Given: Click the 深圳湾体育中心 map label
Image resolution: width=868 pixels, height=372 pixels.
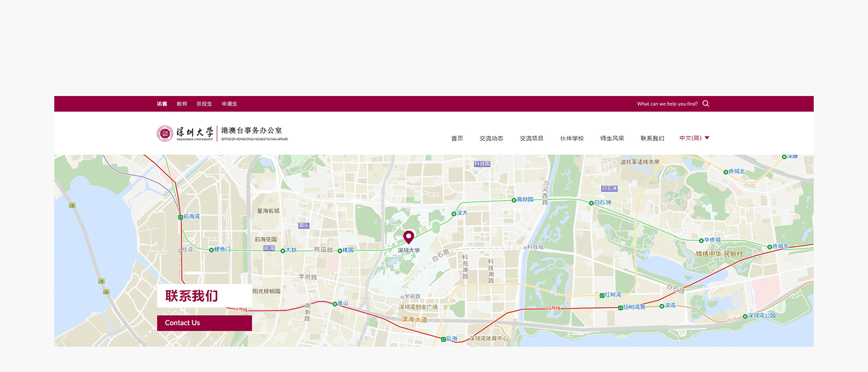Looking at the screenshot, I should pos(489,338).
